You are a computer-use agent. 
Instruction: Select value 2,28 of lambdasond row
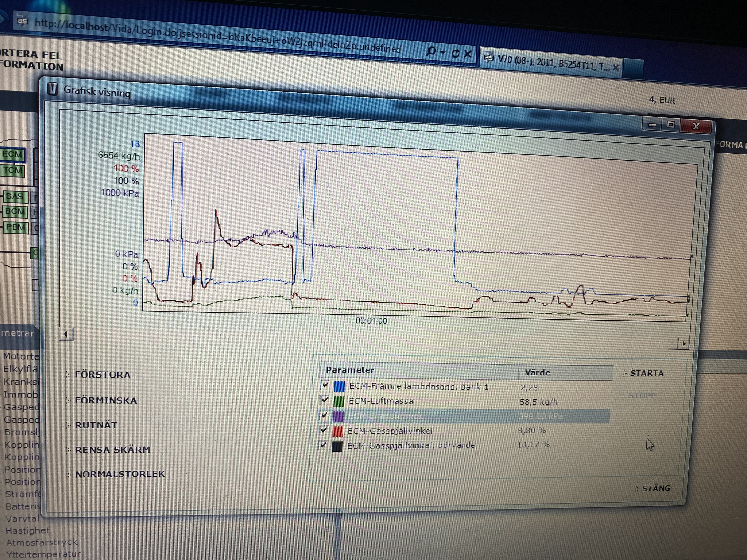pos(529,388)
